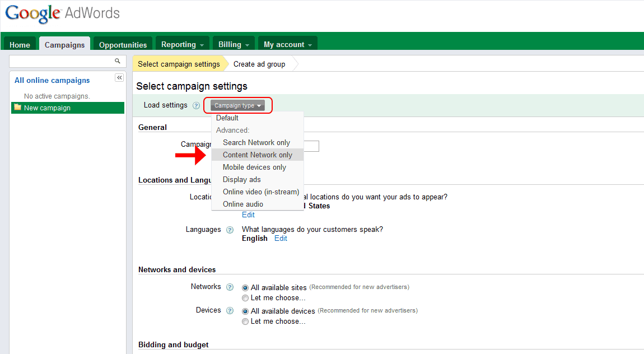Click the Edit link next to English
The width and height of the screenshot is (644, 354).
(x=281, y=238)
